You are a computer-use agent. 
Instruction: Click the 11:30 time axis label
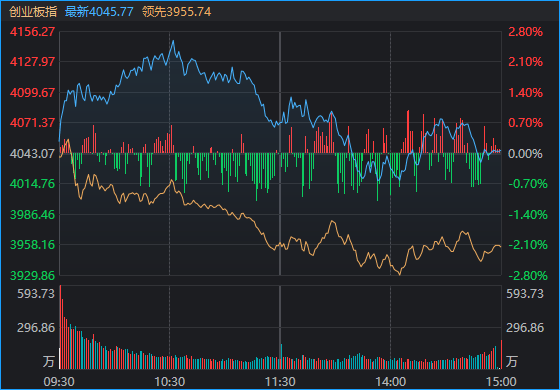[x=280, y=382]
